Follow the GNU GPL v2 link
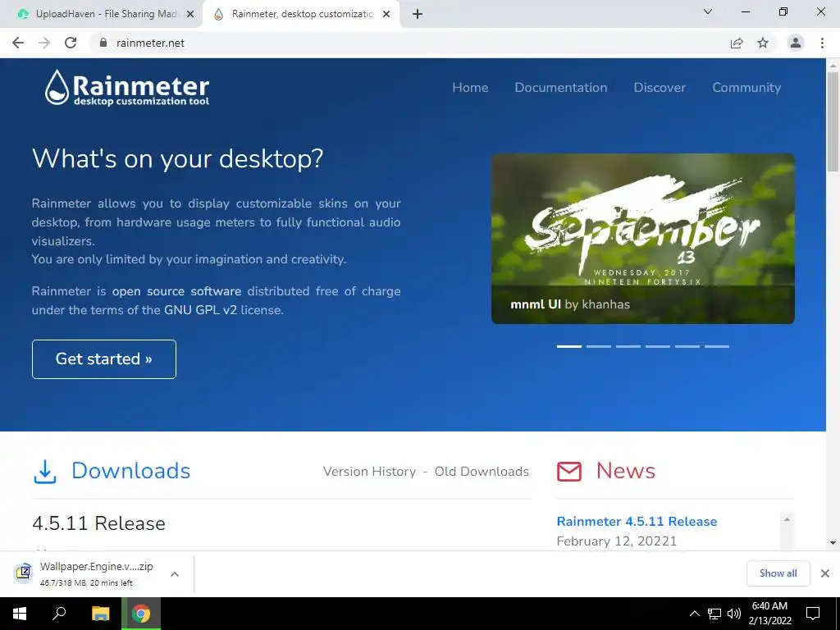Image resolution: width=840 pixels, height=630 pixels. pyautogui.click(x=200, y=310)
